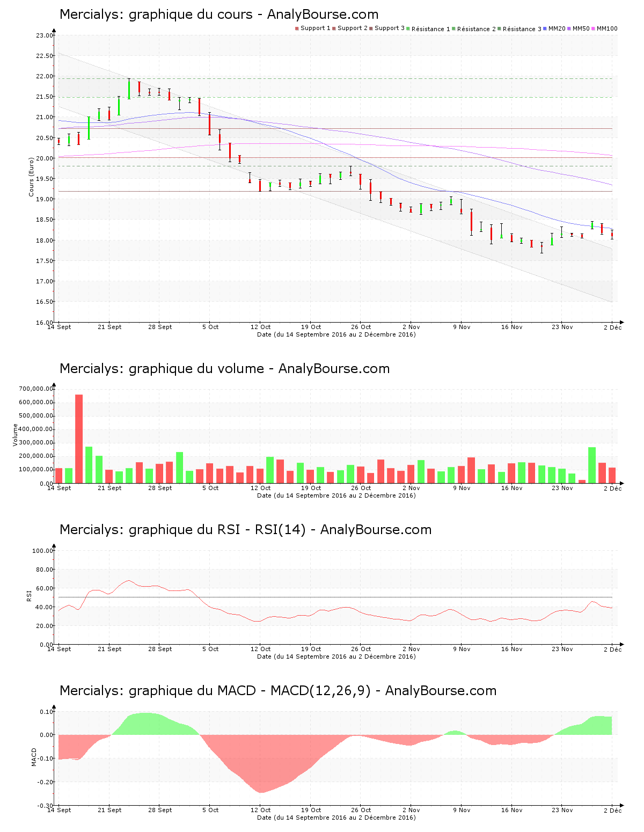Viewport: 644px width, 832px height.
Task: Click the MM20 blue legend swatch
Action: click(x=545, y=28)
